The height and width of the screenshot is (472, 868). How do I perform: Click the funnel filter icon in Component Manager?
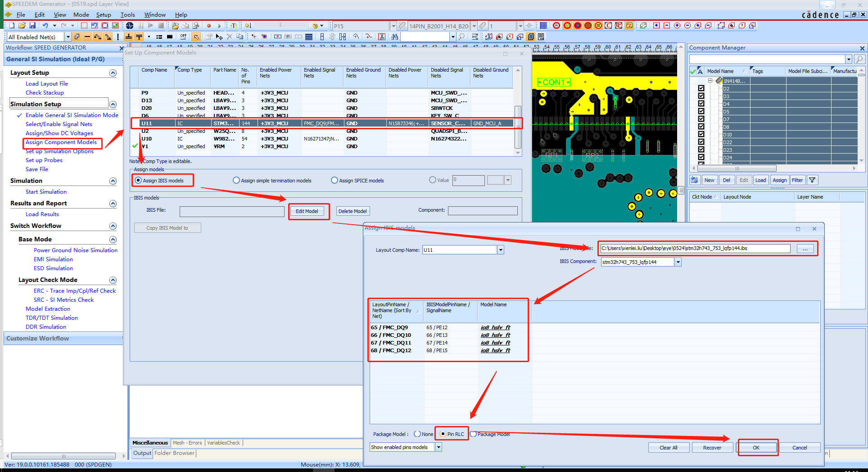[812, 180]
